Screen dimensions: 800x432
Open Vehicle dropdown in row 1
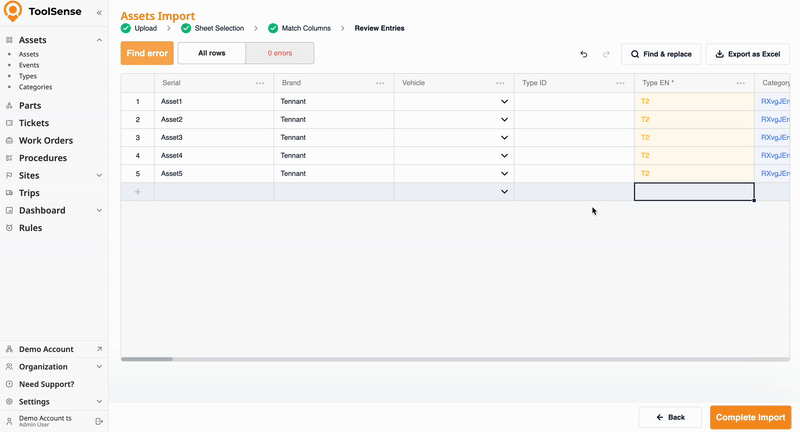click(504, 101)
